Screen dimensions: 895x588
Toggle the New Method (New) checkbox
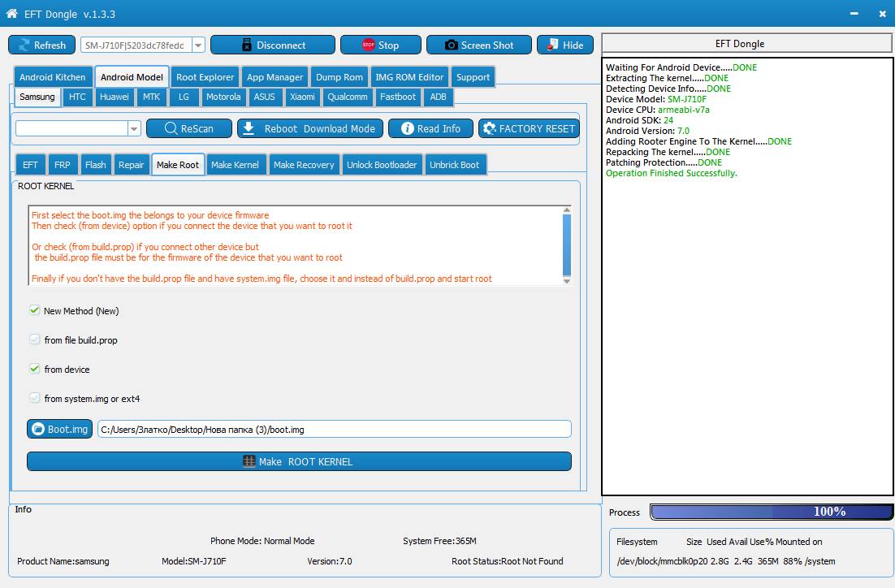click(35, 310)
